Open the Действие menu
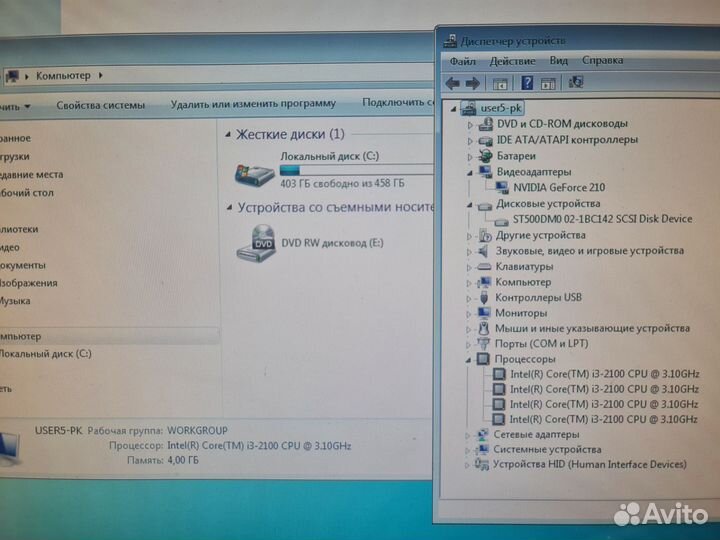This screenshot has width=720, height=540. [512, 61]
